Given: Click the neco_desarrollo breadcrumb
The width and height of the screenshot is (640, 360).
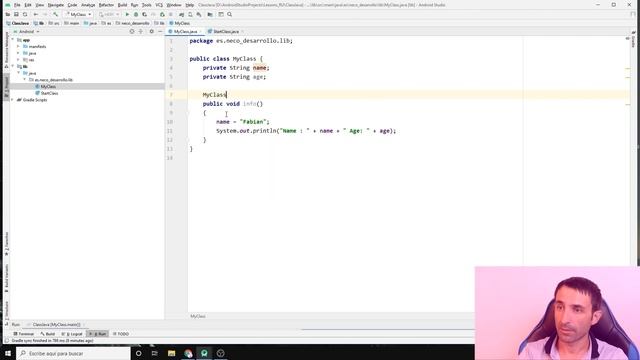Looking at the screenshot, I should (x=133, y=23).
